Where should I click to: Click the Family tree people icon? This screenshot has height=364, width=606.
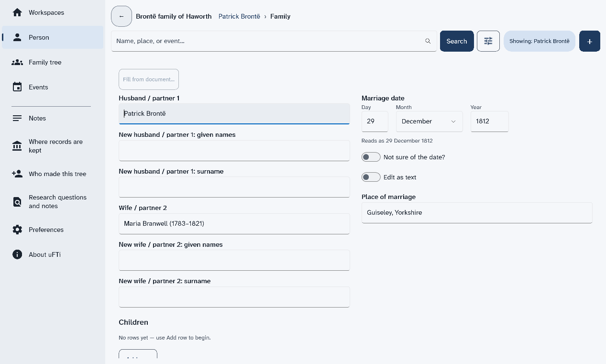(x=17, y=62)
